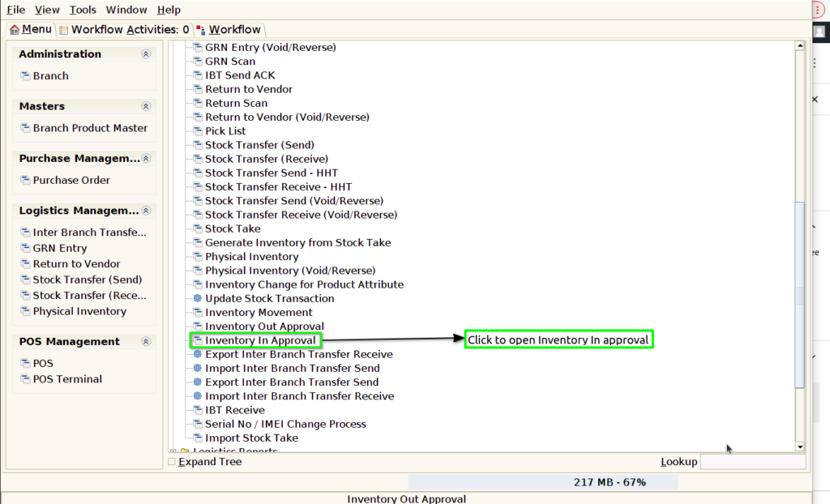Image resolution: width=830 pixels, height=504 pixels.
Task: Click the Inventory Movement window icon
Action: click(x=198, y=312)
